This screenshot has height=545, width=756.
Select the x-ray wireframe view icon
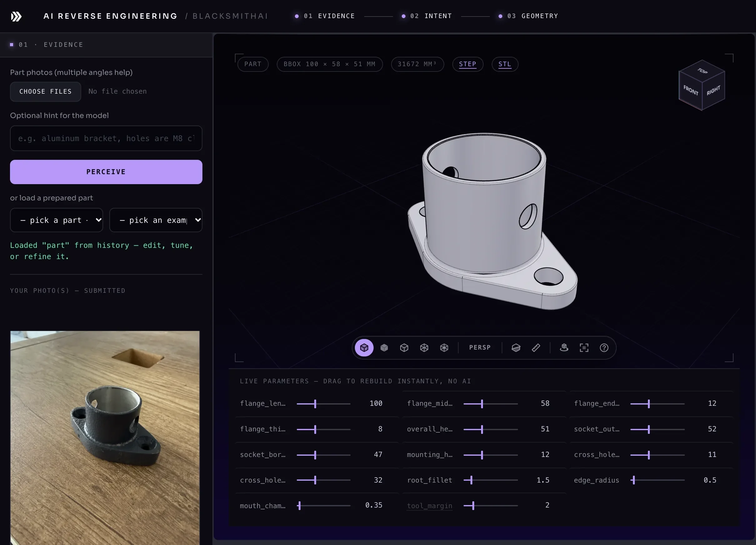click(444, 348)
